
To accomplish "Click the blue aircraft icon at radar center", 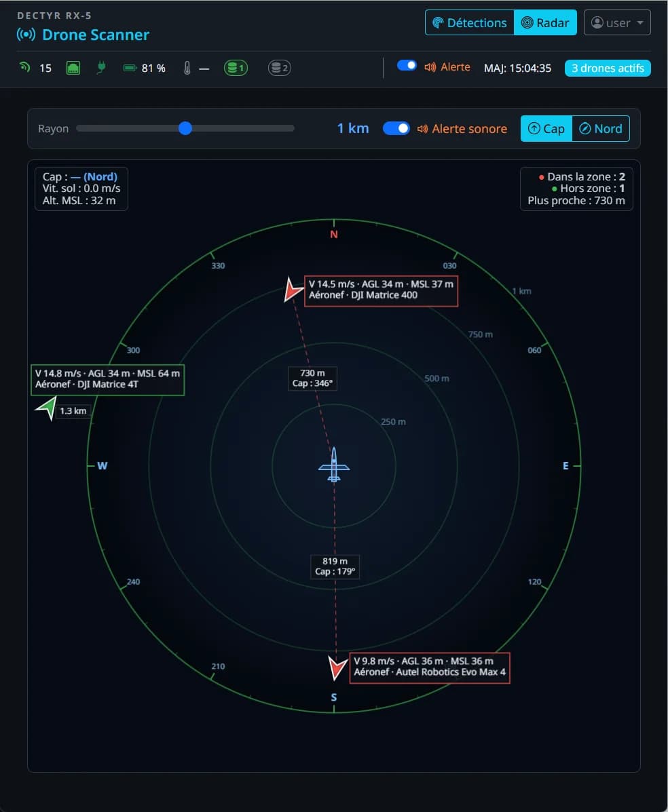I will [334, 465].
